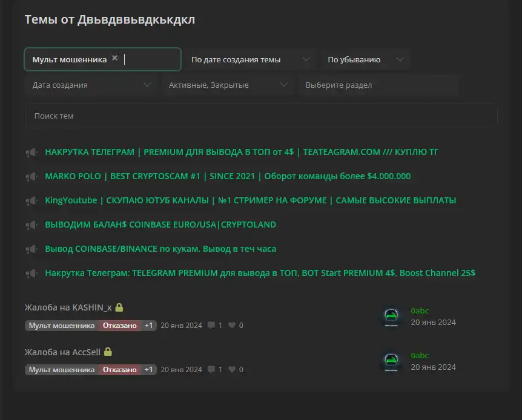Click Мульт мошенника tag on KASHIN_x thread
This screenshot has height=420, width=522.
click(62, 326)
